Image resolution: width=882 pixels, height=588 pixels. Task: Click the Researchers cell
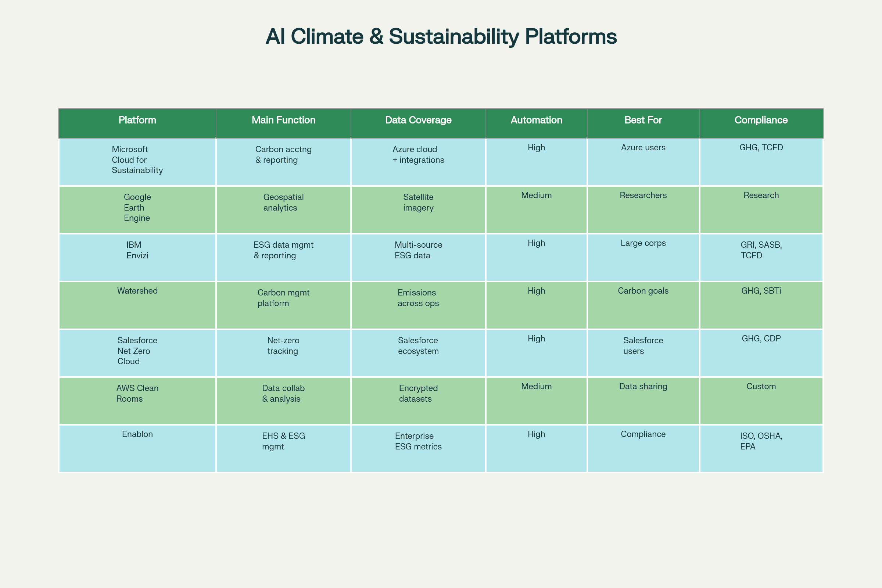(x=643, y=209)
